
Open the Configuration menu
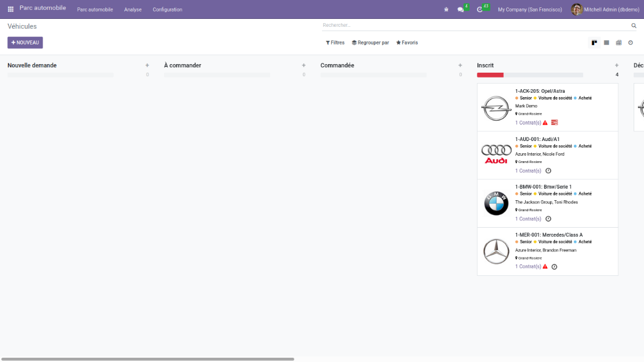(167, 10)
